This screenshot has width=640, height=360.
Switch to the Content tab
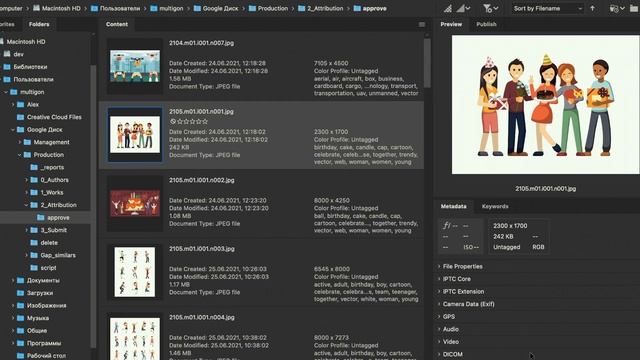(x=117, y=24)
